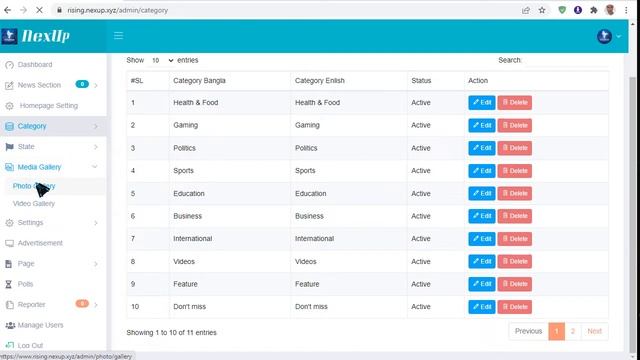Delete the Sports category
The width and height of the screenshot is (640, 360).
pos(515,171)
